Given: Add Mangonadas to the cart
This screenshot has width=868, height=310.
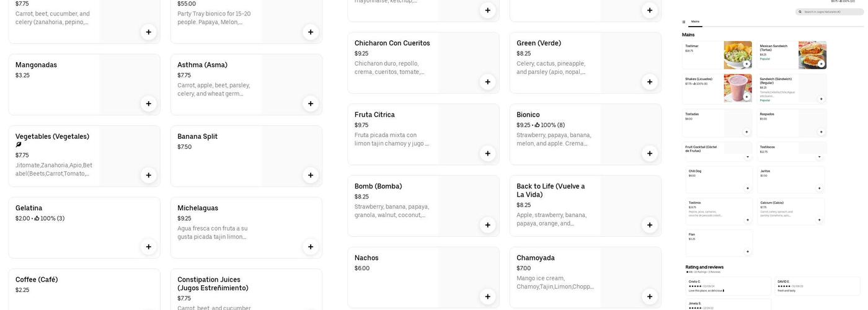Looking at the screenshot, I should tap(148, 104).
